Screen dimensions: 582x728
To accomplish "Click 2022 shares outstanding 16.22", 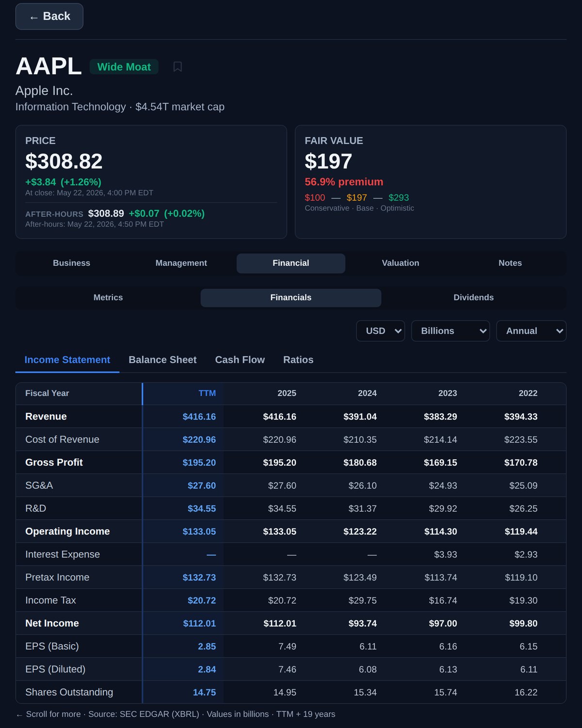I will [526, 692].
